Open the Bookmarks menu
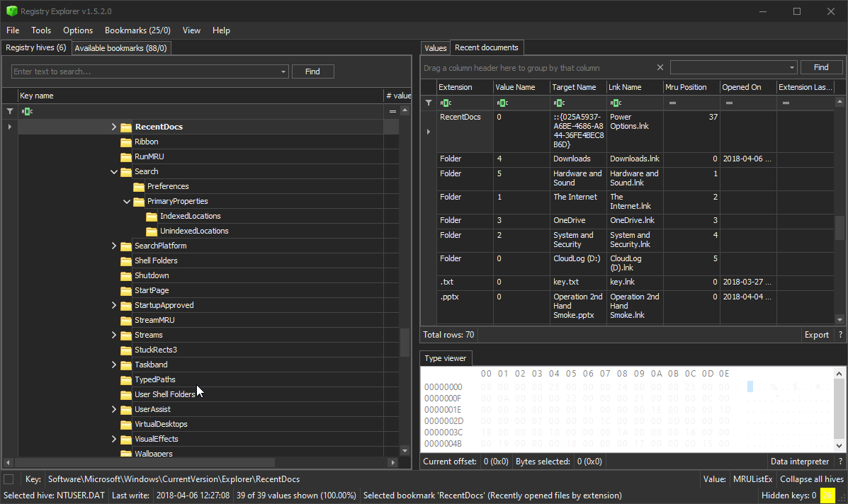848x504 pixels. click(137, 30)
